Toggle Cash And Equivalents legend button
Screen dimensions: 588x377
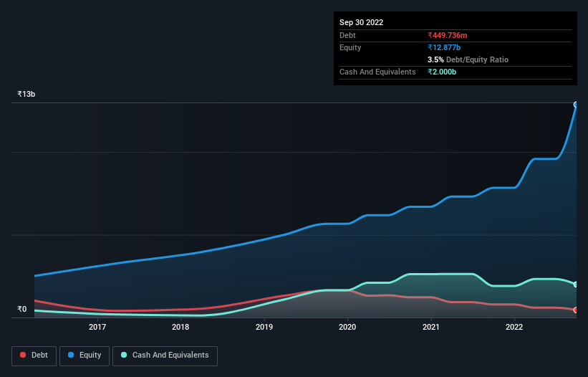[x=165, y=355]
